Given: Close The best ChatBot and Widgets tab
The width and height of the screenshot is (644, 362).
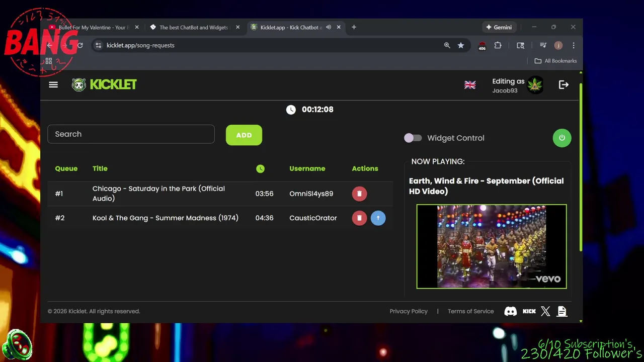Looking at the screenshot, I should click(x=237, y=27).
